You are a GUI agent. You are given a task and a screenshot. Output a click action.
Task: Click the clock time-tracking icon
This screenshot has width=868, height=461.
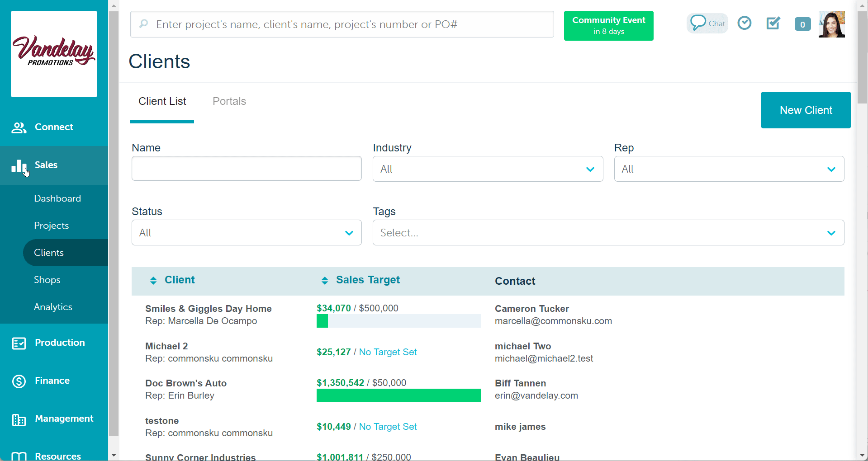[x=744, y=23]
